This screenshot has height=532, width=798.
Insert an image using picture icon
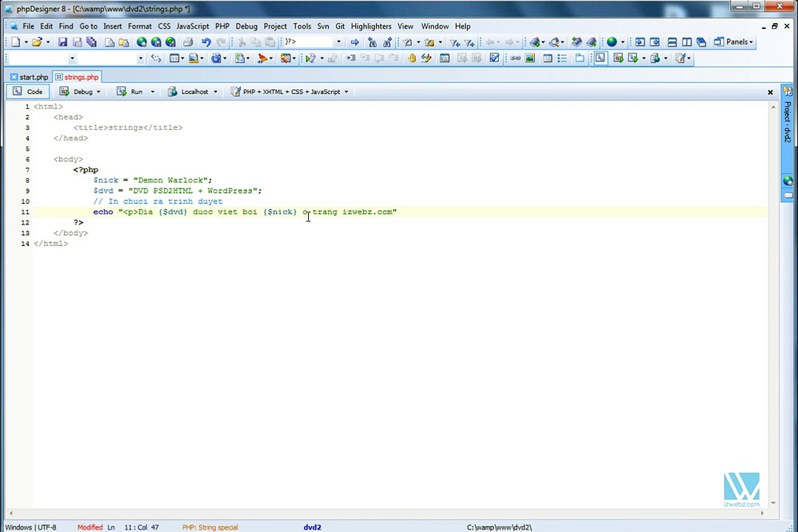[x=530, y=58]
